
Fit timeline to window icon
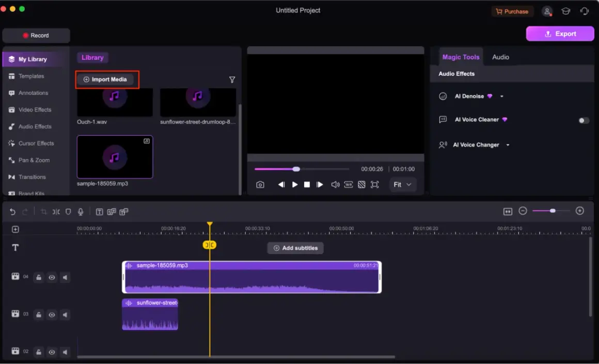[x=508, y=211]
